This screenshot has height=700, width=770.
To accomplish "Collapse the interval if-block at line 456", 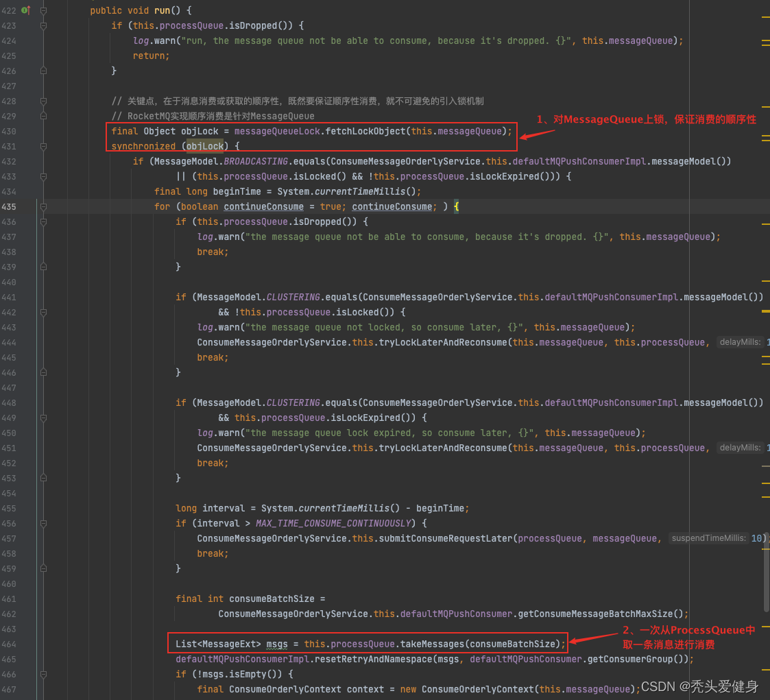I will coord(44,524).
